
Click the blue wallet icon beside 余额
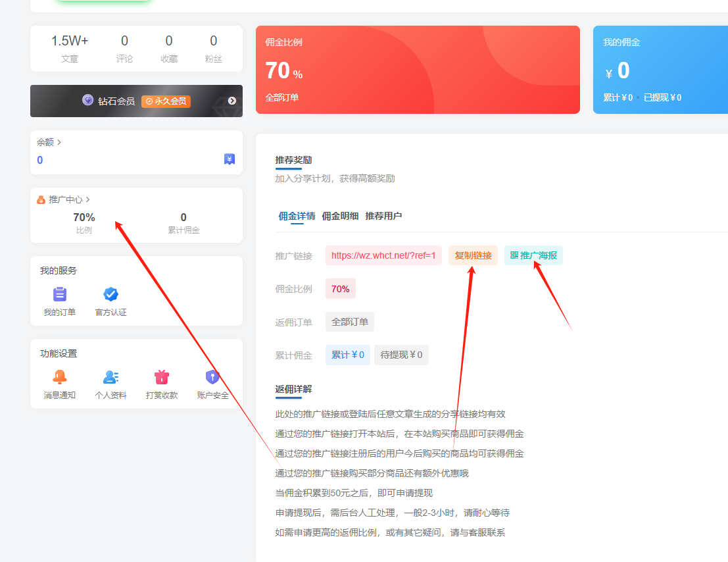(229, 158)
